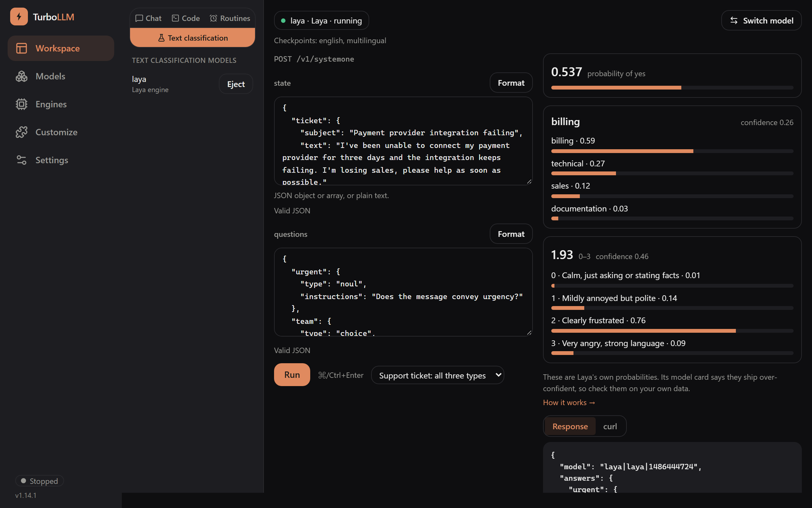Click the 0.537 probability value
This screenshot has height=508, width=812.
tap(566, 72)
